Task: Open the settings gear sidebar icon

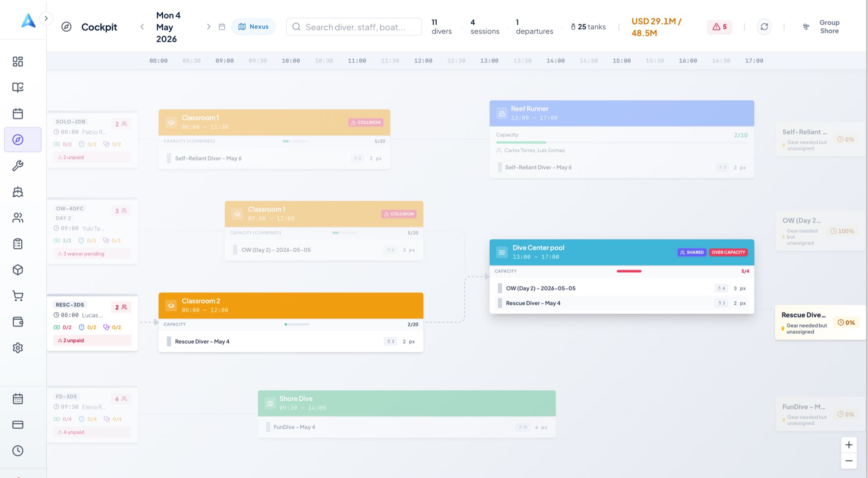Action: 18,348
